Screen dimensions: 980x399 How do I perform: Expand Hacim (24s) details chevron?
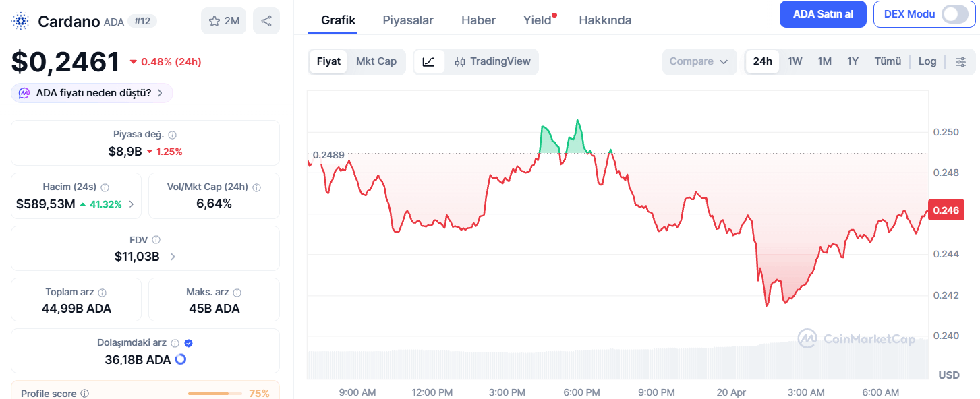(x=131, y=204)
